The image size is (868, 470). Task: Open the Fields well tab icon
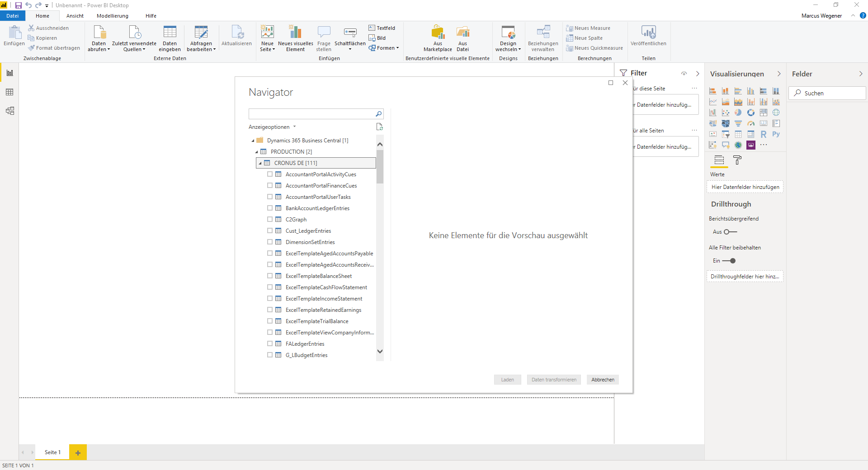(x=719, y=160)
